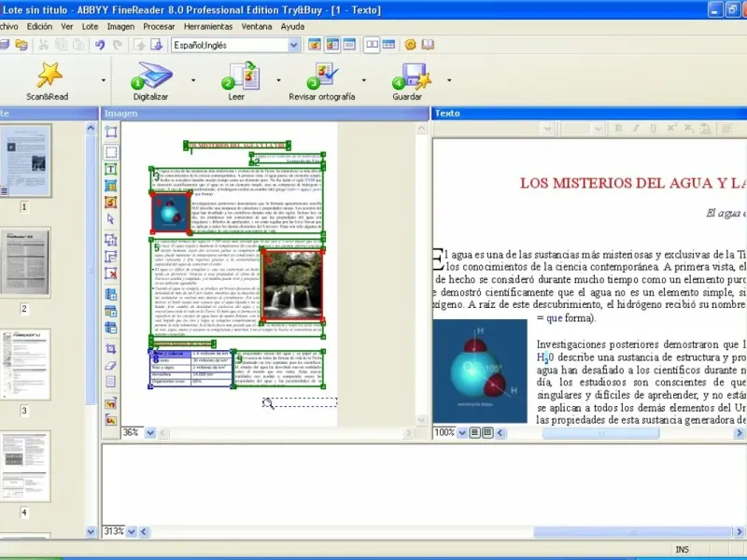747x560 pixels.
Task: Open the Digitalizar dropdown arrow
Action: [193, 80]
